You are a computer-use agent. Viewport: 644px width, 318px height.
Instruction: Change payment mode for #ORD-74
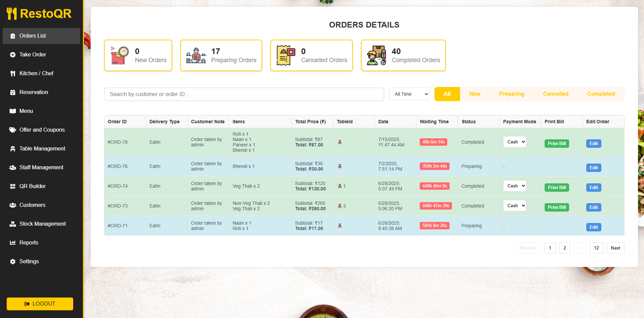click(514, 186)
